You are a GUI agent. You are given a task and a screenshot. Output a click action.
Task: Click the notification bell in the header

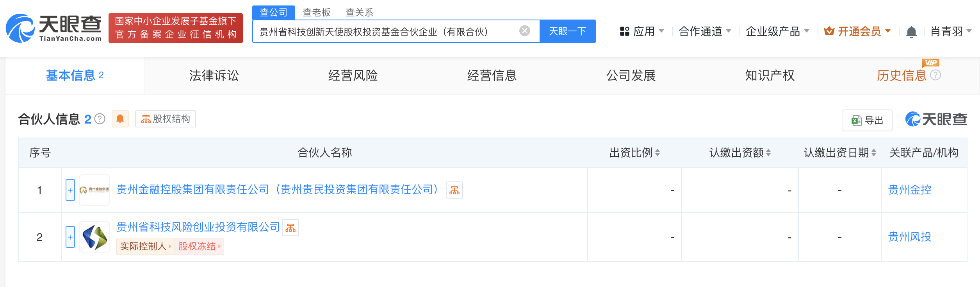click(911, 32)
